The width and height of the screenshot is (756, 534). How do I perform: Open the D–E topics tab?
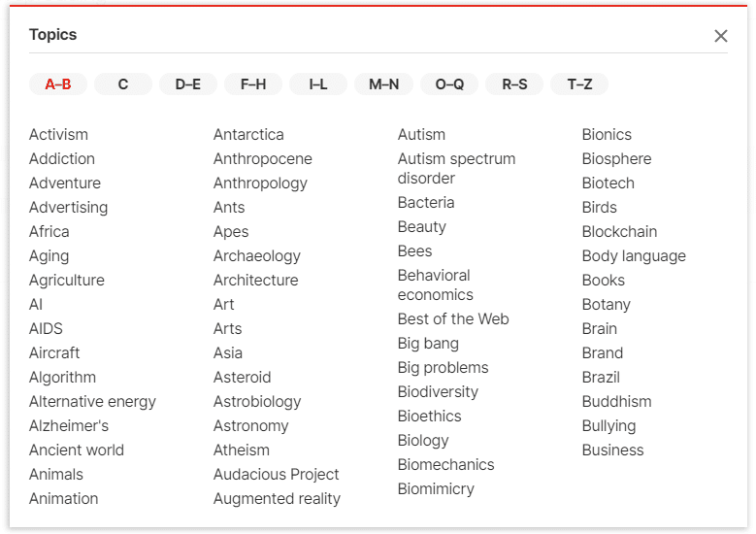[x=188, y=84]
